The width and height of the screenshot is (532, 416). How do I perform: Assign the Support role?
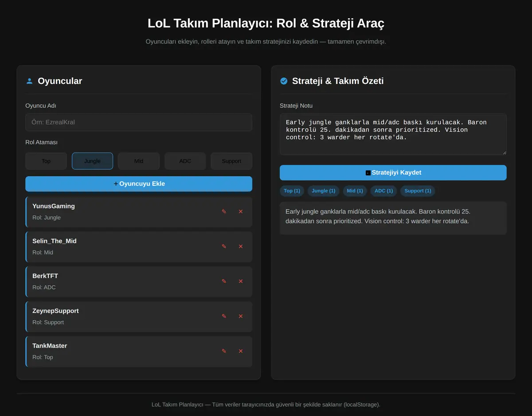[x=231, y=161]
